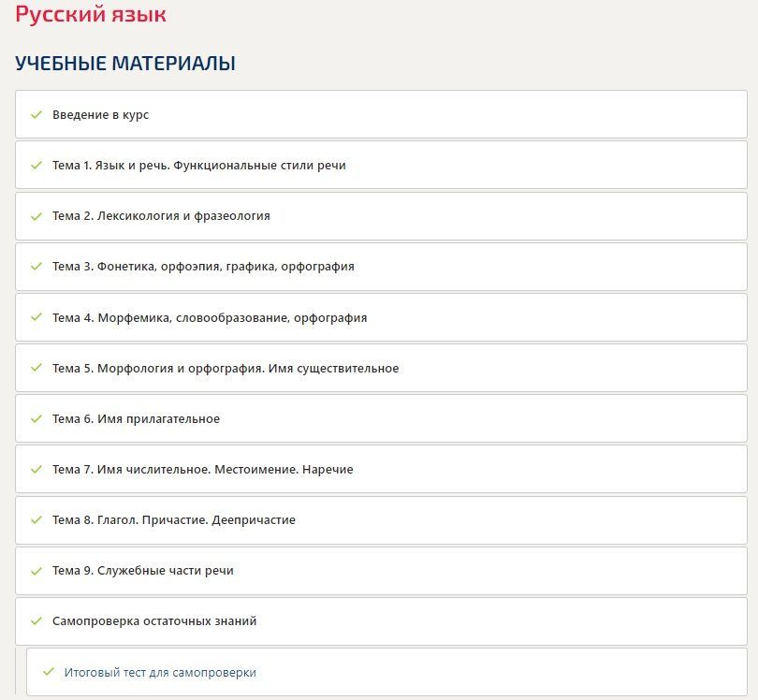Open Тема 9. Служебные части речи
This screenshot has width=758, height=700.
pyautogui.click(x=382, y=571)
